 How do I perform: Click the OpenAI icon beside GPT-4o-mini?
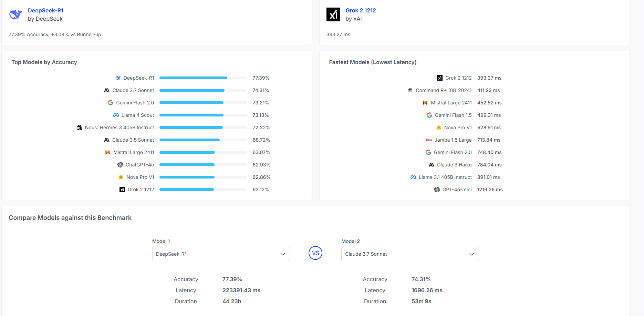click(437, 190)
